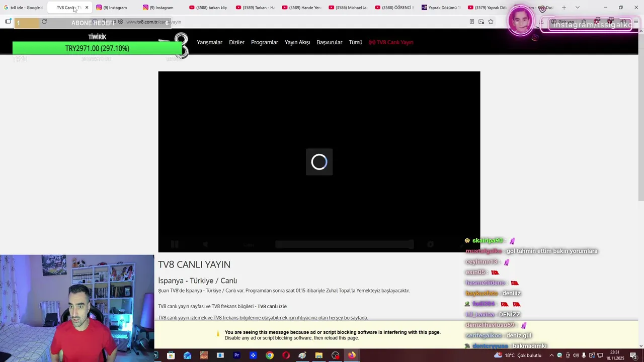Show hidden system tray icons

(551, 355)
